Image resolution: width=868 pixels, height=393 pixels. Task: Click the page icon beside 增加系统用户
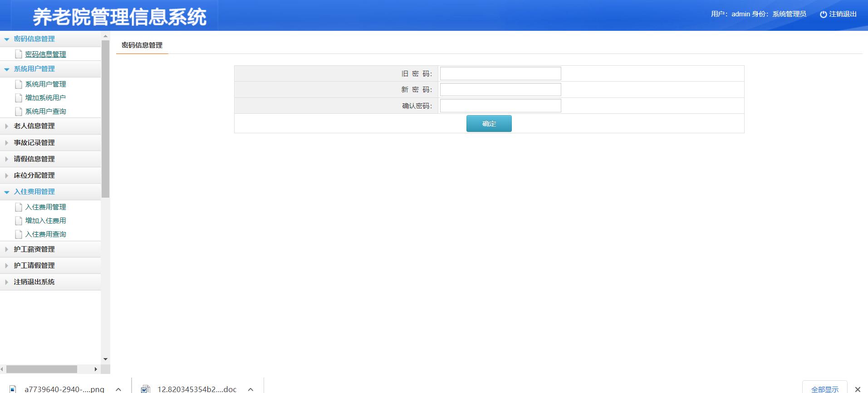19,97
